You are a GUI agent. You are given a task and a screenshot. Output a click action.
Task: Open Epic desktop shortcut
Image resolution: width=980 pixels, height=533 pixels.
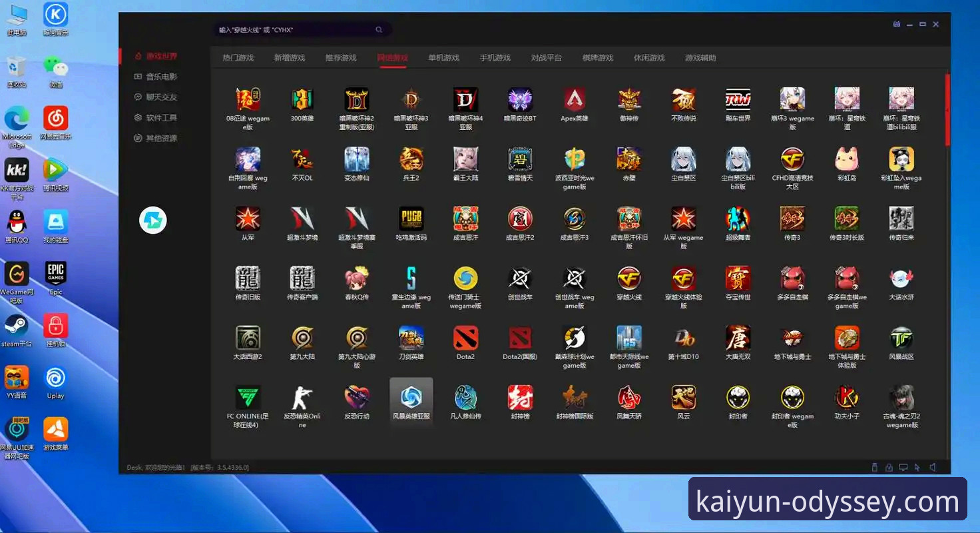pos(56,278)
